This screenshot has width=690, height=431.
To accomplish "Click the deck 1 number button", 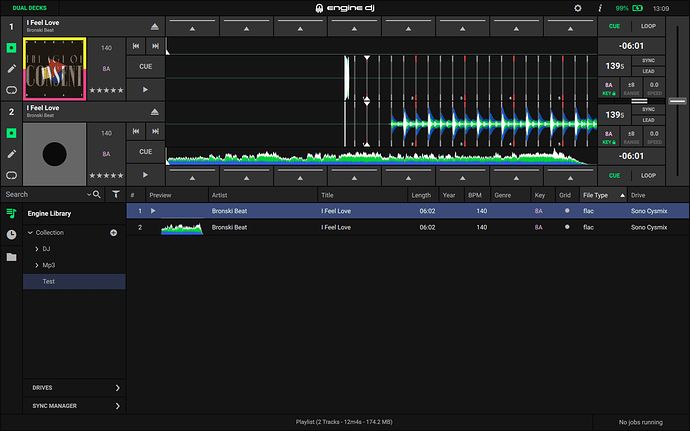I will point(11,27).
